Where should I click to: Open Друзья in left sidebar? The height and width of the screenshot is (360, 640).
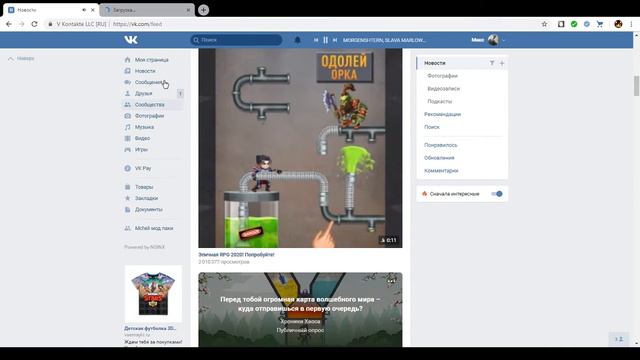(x=143, y=93)
